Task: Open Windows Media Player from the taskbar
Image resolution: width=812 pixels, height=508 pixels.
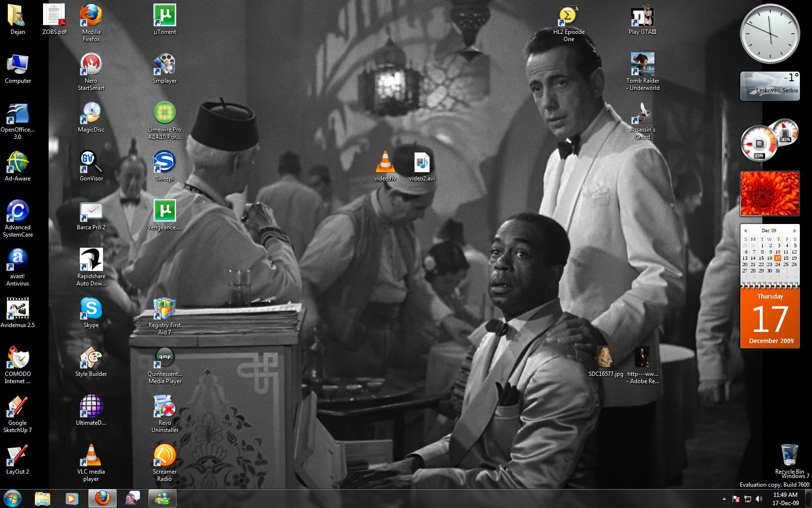Action: pyautogui.click(x=72, y=498)
